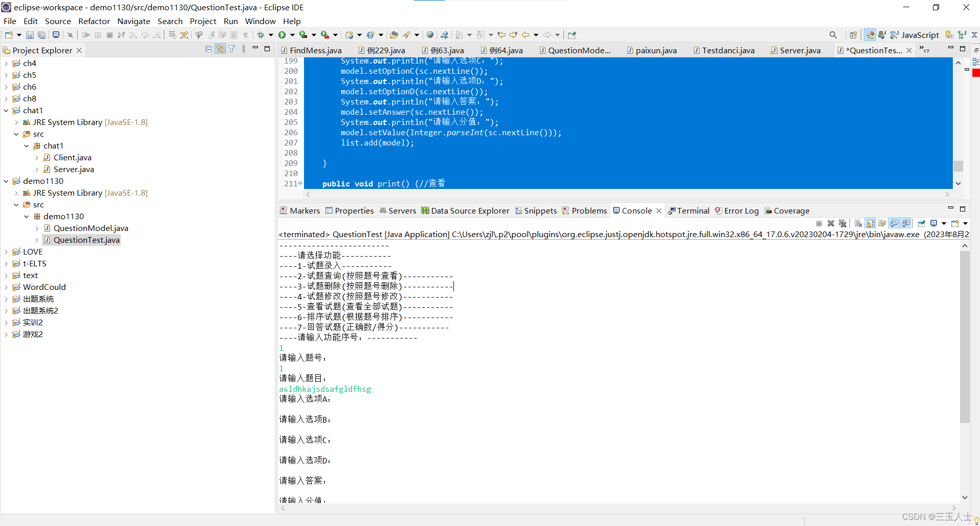
Task: Click the editor vertical scrollbar thumb
Action: [958, 166]
